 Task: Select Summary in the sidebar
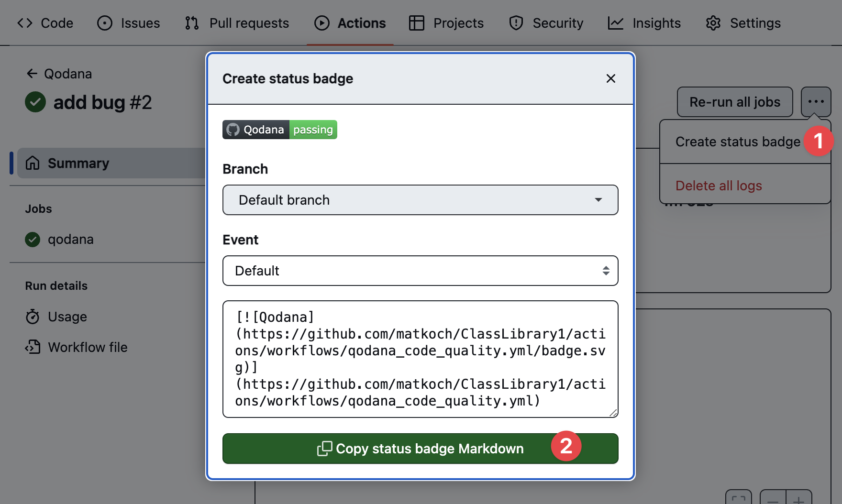coord(111,163)
